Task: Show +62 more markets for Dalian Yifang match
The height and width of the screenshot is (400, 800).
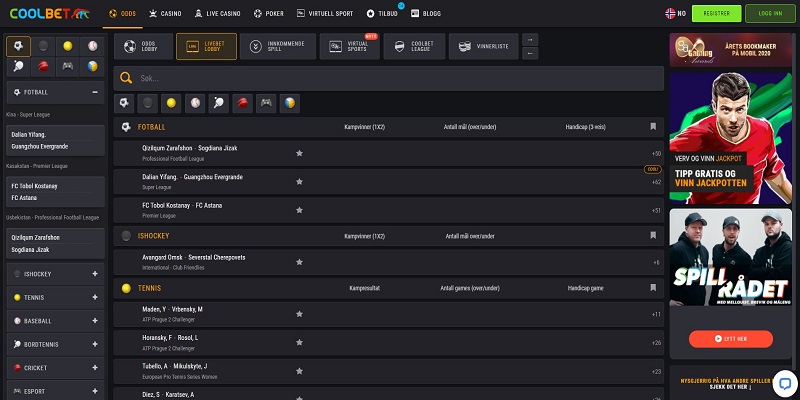Action: tap(656, 182)
